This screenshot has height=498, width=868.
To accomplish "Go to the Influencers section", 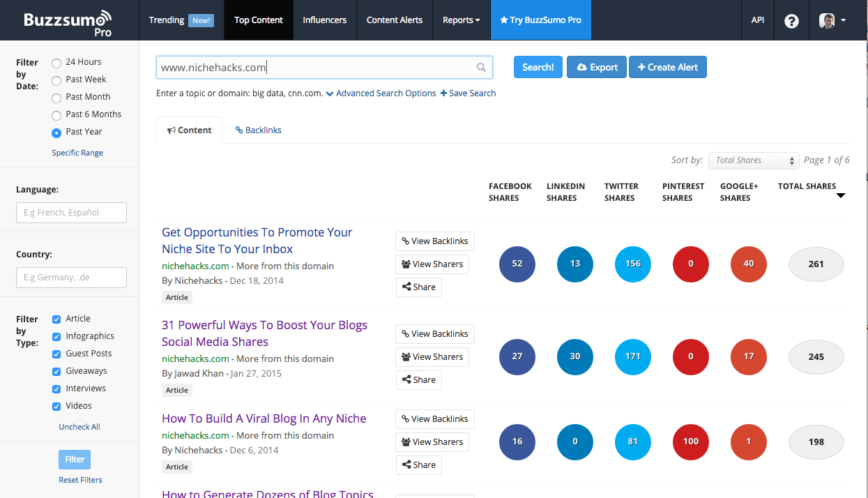I will [325, 20].
